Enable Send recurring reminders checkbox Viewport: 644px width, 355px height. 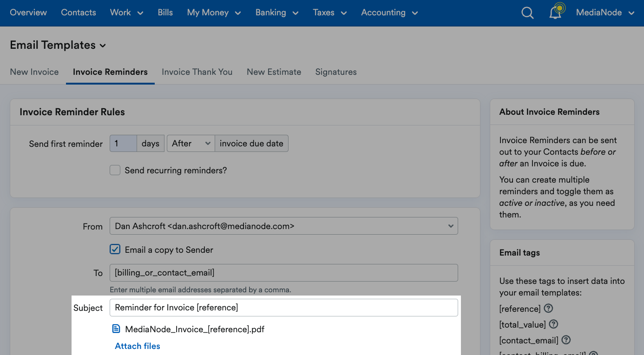click(x=115, y=170)
